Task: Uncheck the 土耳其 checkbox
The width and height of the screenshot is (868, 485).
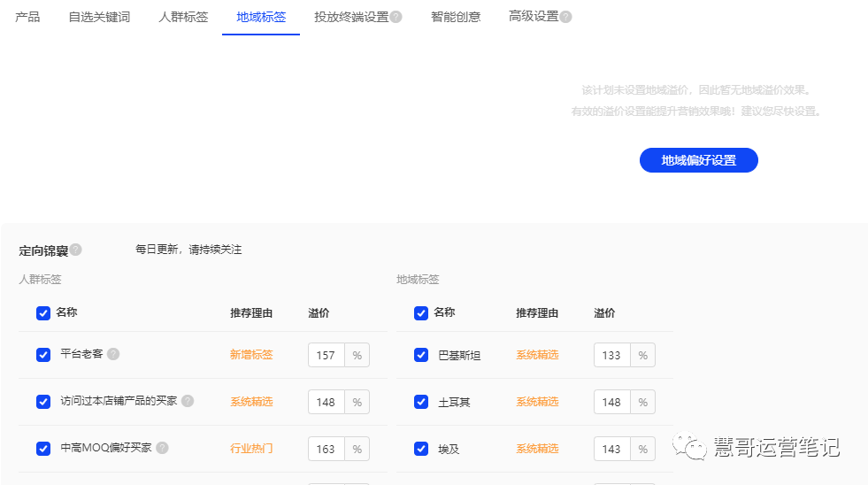Action: pyautogui.click(x=420, y=402)
